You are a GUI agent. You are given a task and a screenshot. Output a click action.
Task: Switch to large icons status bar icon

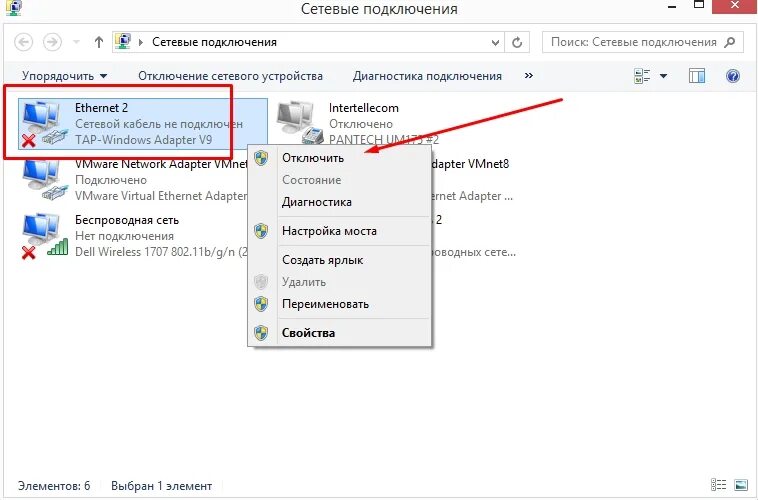coord(741,485)
